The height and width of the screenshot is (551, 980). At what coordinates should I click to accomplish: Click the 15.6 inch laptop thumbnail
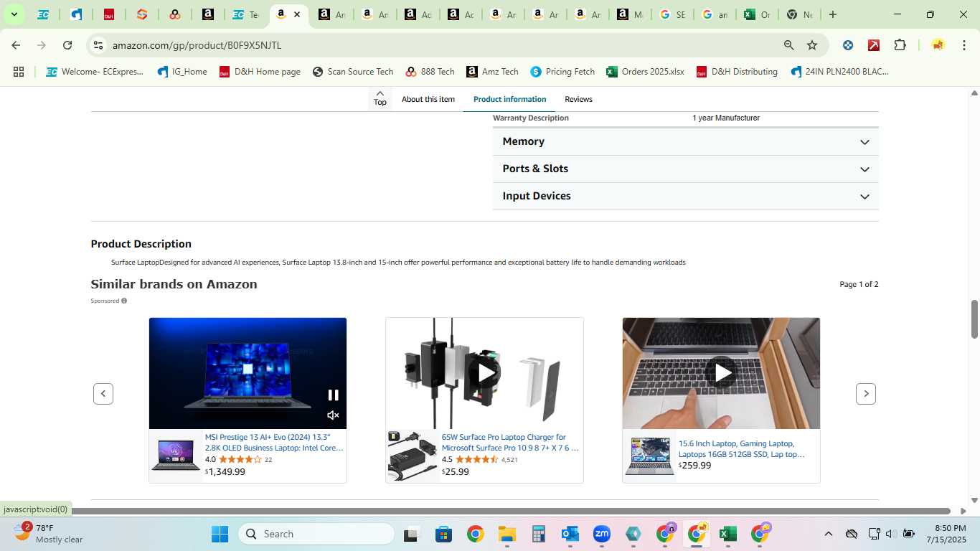tap(649, 455)
